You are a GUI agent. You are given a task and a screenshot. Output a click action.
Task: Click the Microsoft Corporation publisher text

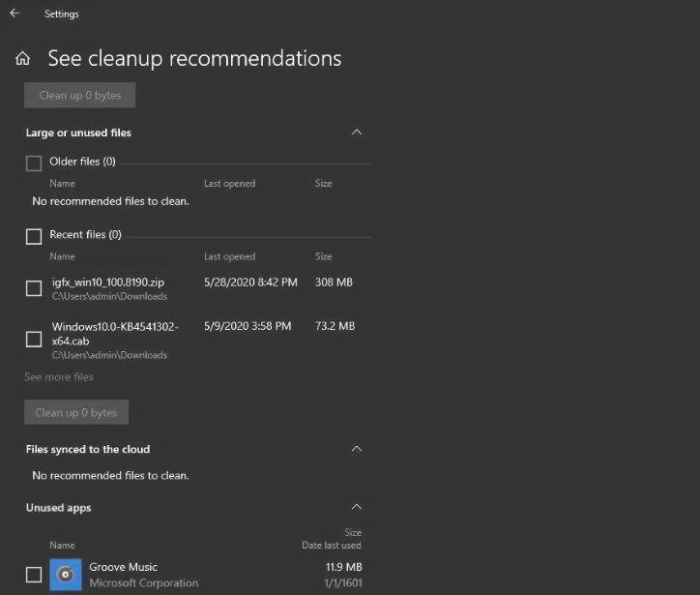tap(144, 583)
